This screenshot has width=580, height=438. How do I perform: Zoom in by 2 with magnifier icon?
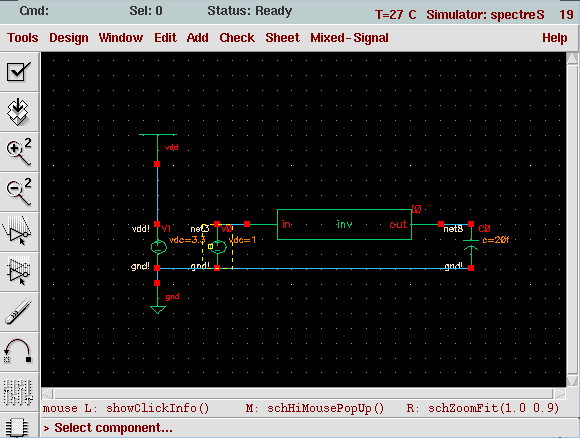coord(19,152)
